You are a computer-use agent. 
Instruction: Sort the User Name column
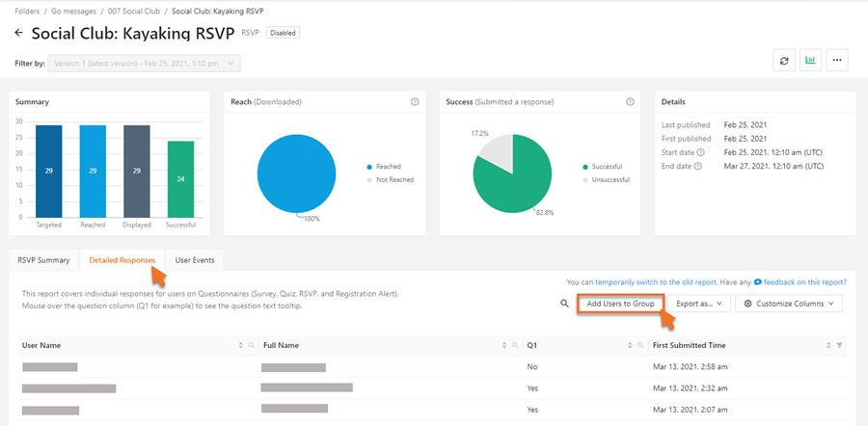241,345
